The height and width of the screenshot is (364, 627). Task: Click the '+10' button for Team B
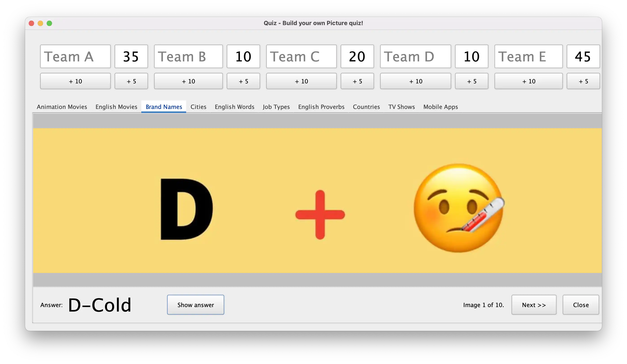click(x=189, y=81)
